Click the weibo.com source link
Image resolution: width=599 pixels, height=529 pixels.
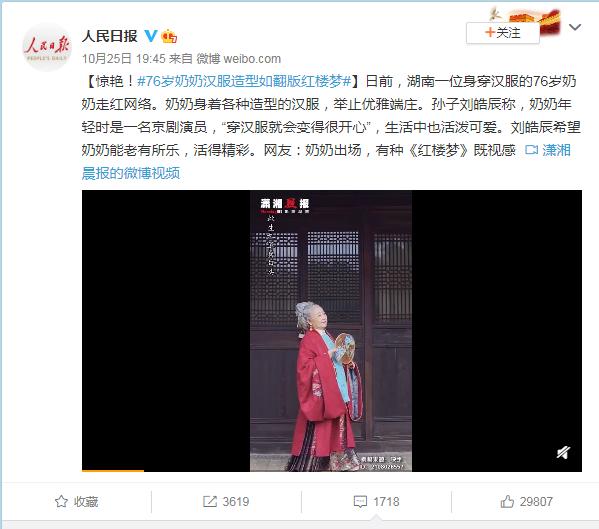pos(252,58)
